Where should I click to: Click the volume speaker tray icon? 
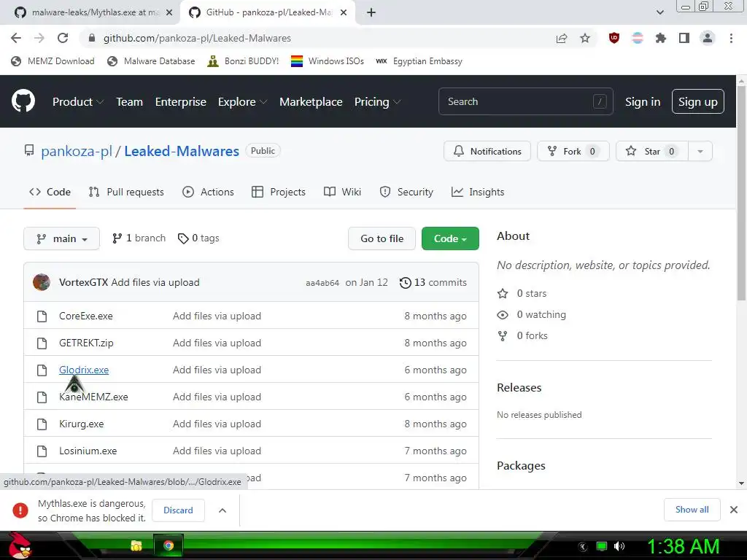619,546
